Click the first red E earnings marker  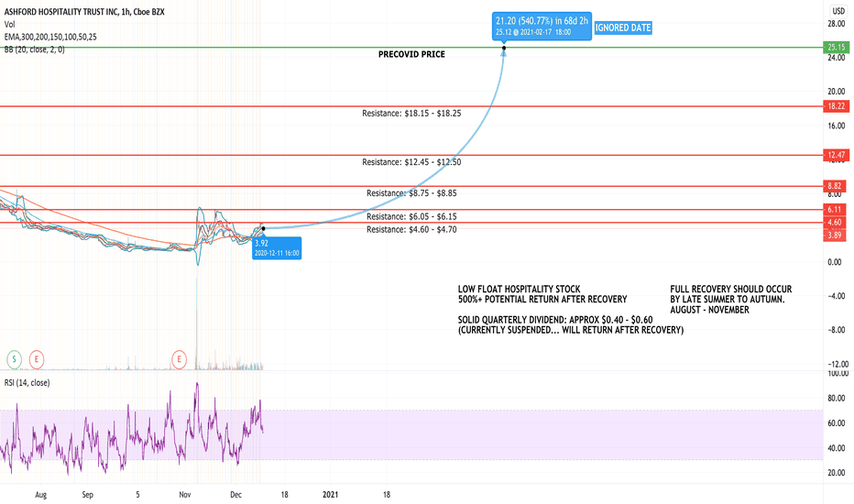pos(37,359)
